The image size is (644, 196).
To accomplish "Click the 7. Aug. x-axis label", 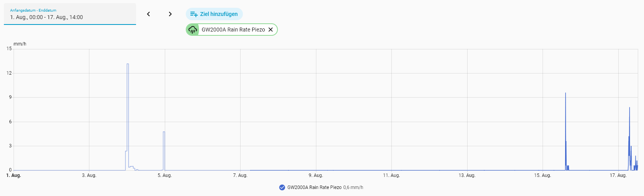I will click(x=240, y=175).
